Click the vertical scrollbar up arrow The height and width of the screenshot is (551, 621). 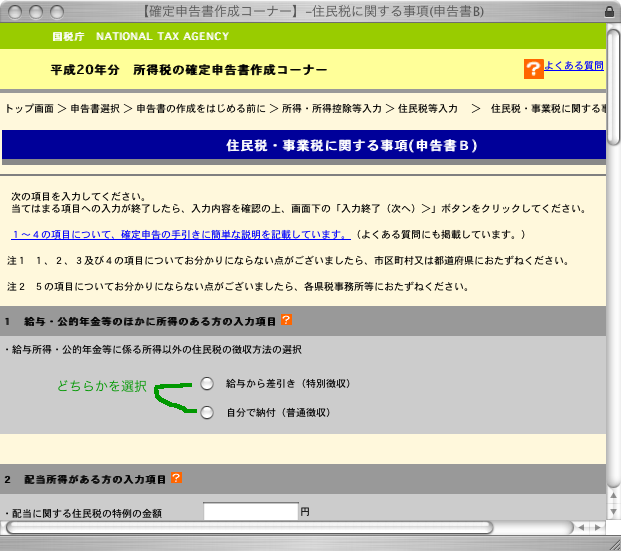612,494
